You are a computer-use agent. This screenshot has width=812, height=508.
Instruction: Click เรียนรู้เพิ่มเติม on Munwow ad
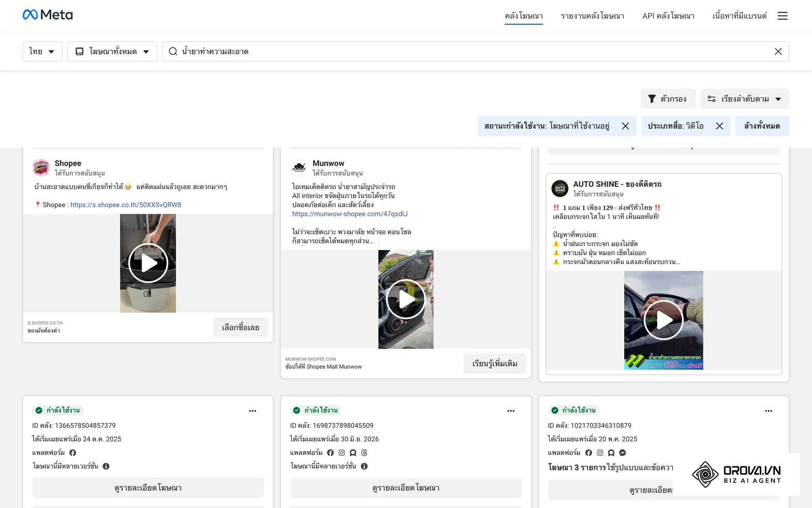495,364
